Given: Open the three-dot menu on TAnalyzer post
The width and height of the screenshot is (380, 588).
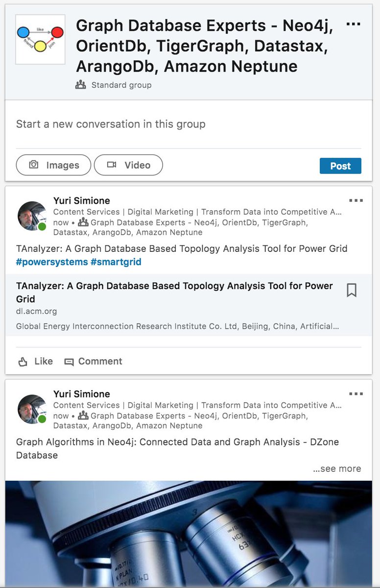Looking at the screenshot, I should (356, 200).
